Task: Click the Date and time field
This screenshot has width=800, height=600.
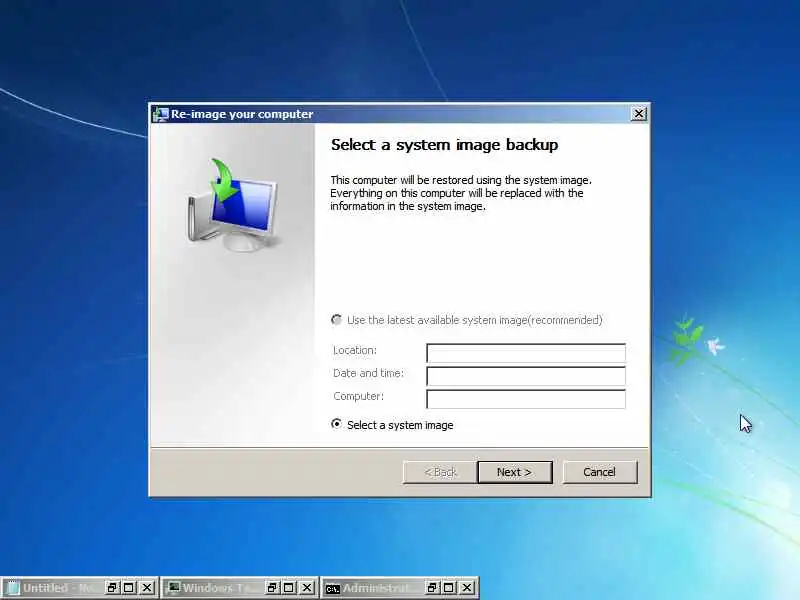Action: click(526, 376)
